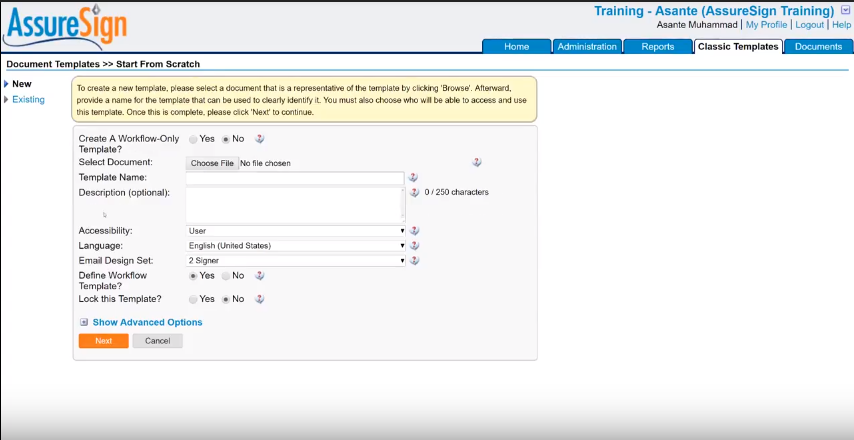Image resolution: width=854 pixels, height=440 pixels.
Task: Open the Language dropdown
Action: pyautogui.click(x=296, y=245)
